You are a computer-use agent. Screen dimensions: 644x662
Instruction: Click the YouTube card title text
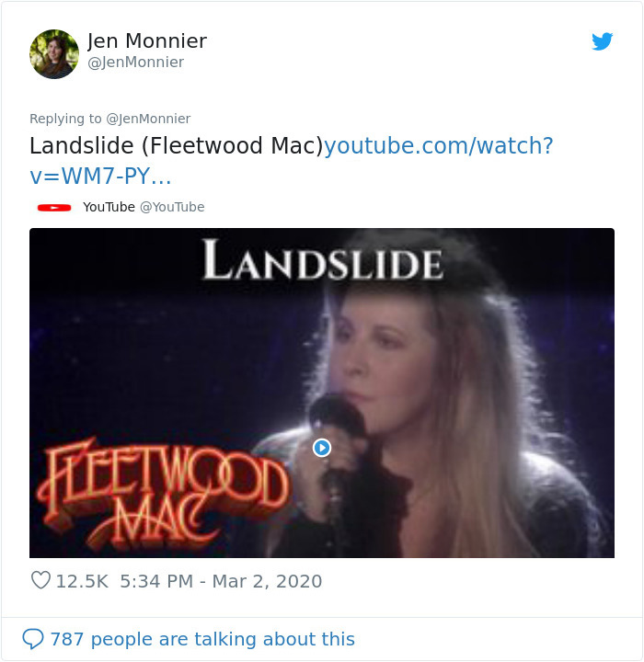[x=109, y=207]
